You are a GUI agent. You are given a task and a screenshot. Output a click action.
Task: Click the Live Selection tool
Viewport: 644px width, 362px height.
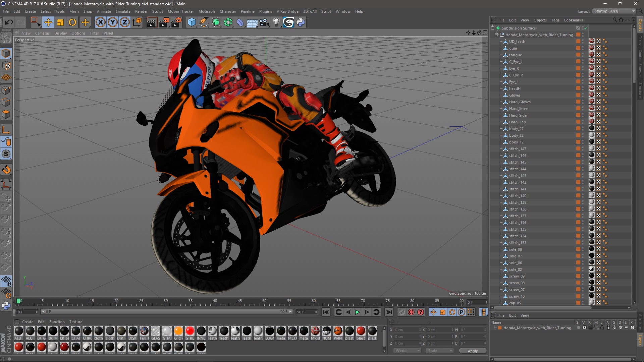click(x=36, y=22)
